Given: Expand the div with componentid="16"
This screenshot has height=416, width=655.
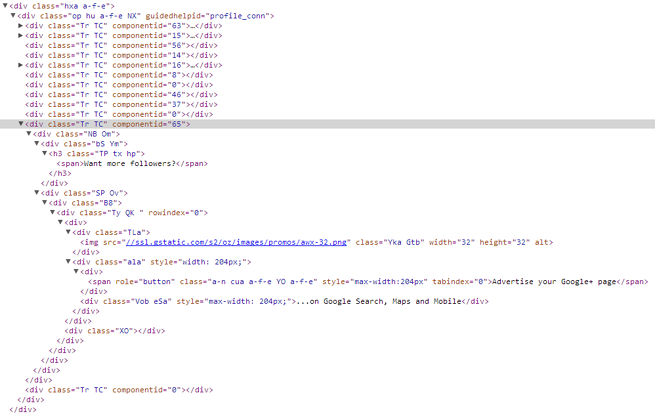Looking at the screenshot, I should 20,65.
